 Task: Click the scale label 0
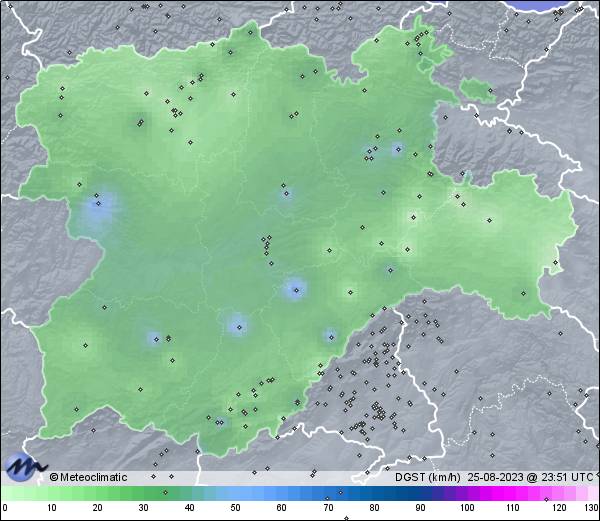tap(5, 508)
